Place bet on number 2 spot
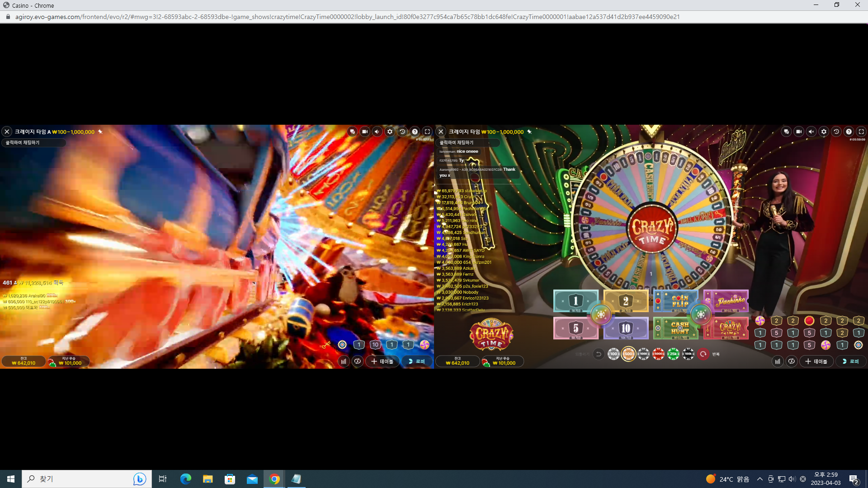Image resolution: width=868 pixels, height=488 pixels. [626, 301]
